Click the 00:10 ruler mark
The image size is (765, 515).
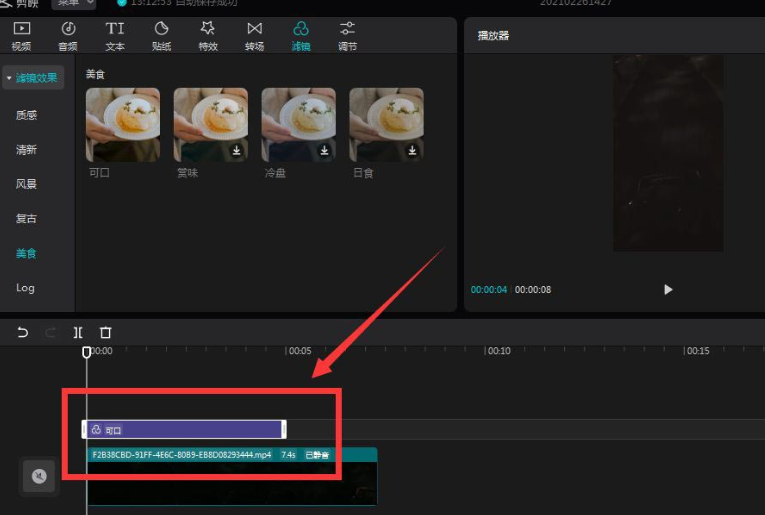click(498, 351)
